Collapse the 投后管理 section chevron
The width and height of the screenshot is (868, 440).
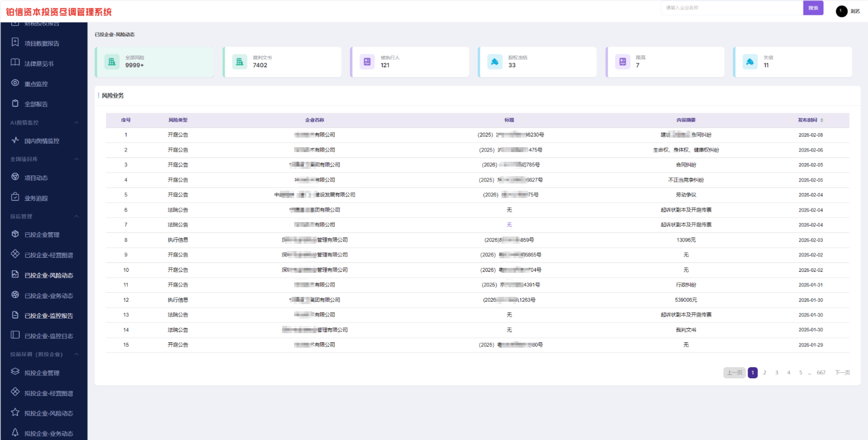[x=76, y=216]
